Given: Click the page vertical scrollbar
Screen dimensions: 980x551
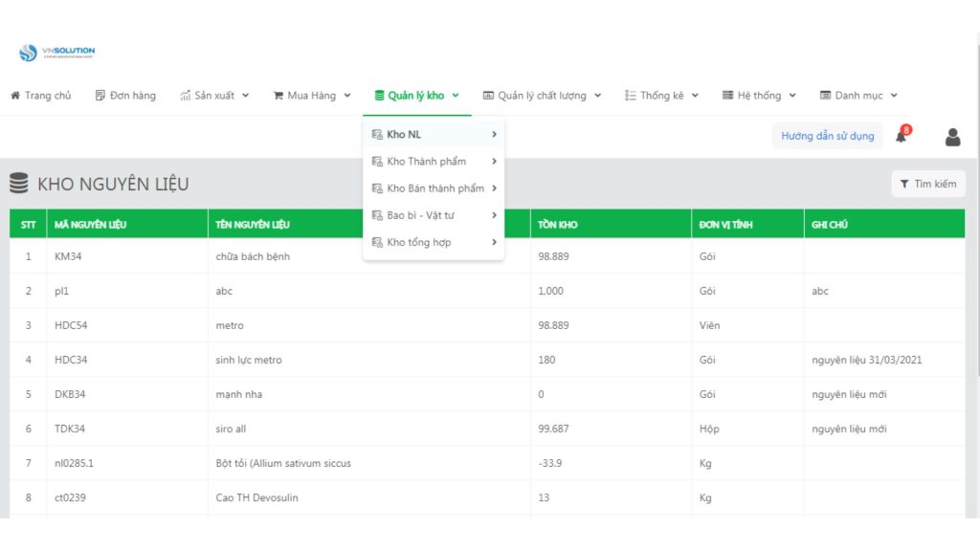Looking at the screenshot, I should 977,207.
